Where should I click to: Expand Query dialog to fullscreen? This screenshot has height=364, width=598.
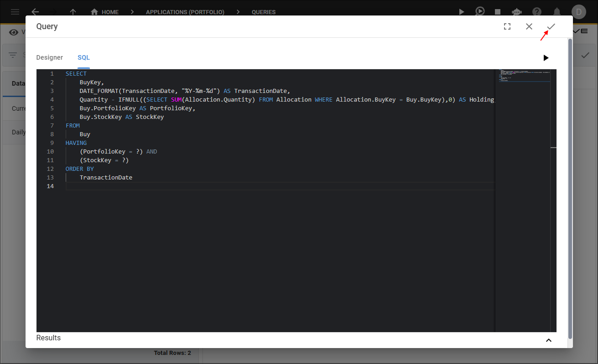507,26
